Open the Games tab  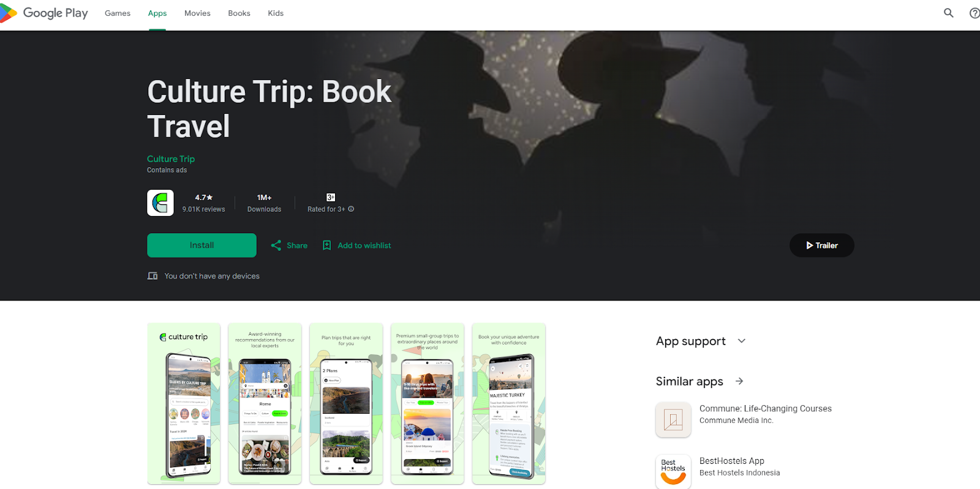pos(118,13)
